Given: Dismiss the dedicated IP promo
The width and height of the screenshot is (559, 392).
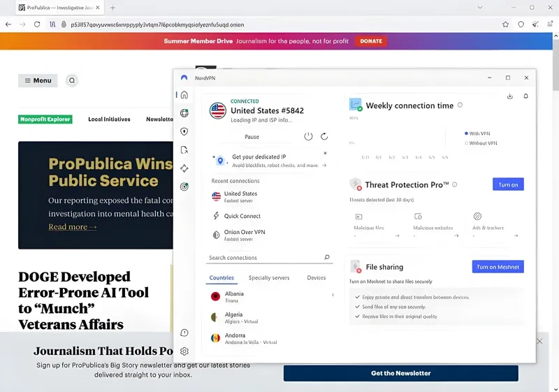Looking at the screenshot, I should click(x=325, y=153).
